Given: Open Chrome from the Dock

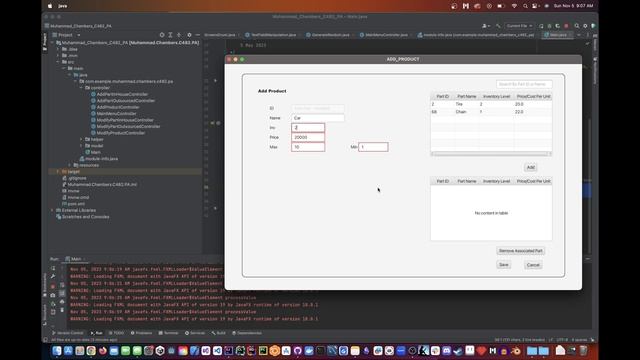Looking at the screenshot, I should coord(91,351).
